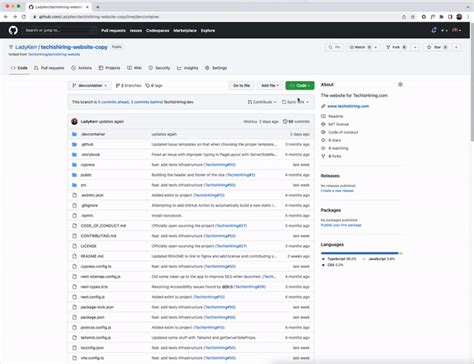
Task: Open the .github folder
Action: coord(87,144)
